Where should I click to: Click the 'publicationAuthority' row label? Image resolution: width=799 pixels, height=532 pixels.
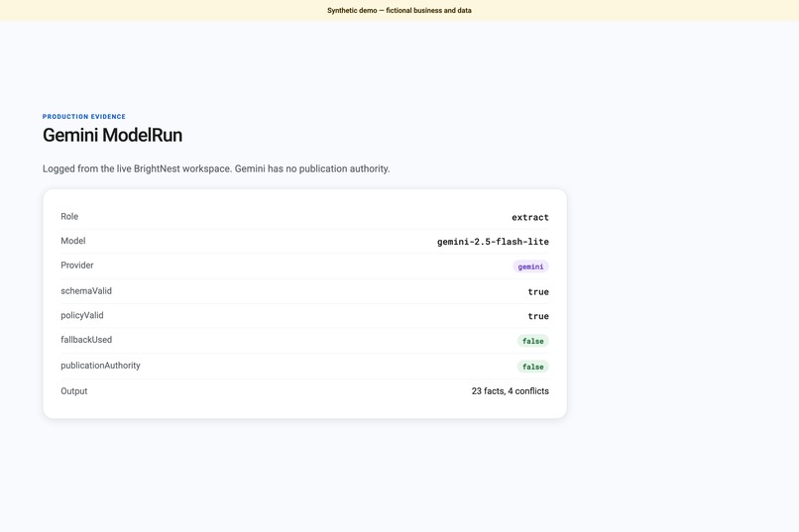(100, 366)
